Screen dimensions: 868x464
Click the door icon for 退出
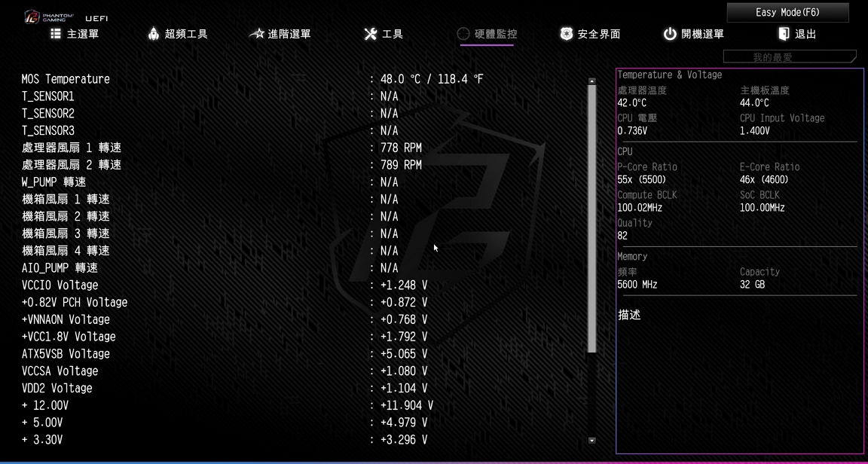(x=784, y=34)
